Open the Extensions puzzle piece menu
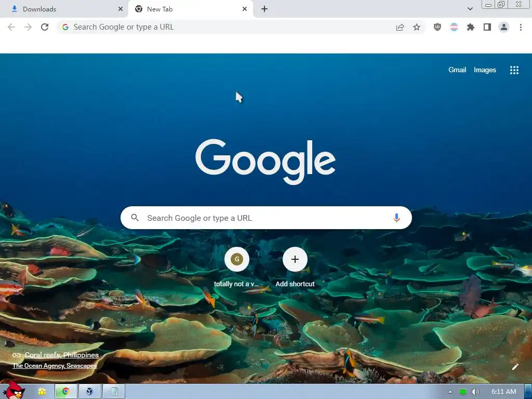This screenshot has height=399, width=532. (x=471, y=27)
